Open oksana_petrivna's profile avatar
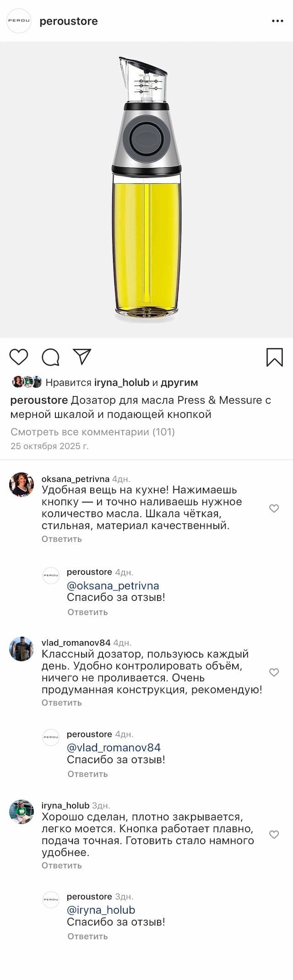This screenshot has height=980, width=293. point(22,484)
